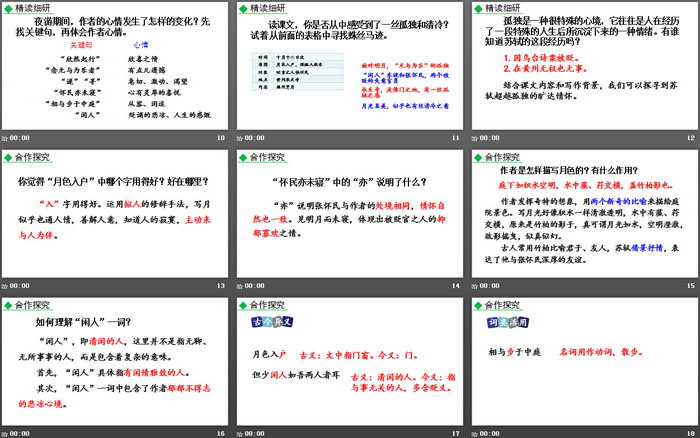Click the transition star icon under slide 13
Viewport: 700px width, 438px height.
5,286
